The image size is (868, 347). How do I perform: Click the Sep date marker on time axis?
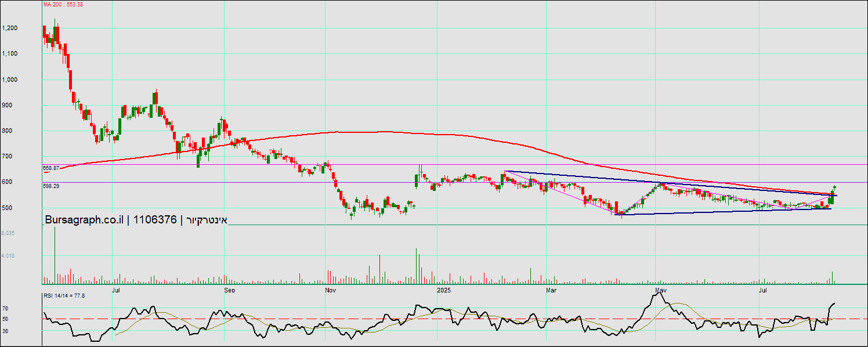click(x=229, y=289)
